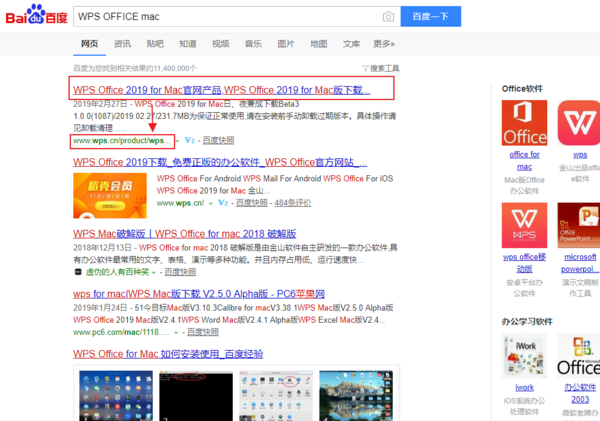Click the WPS Office mobile icon
600x421 pixels.
(x=524, y=225)
